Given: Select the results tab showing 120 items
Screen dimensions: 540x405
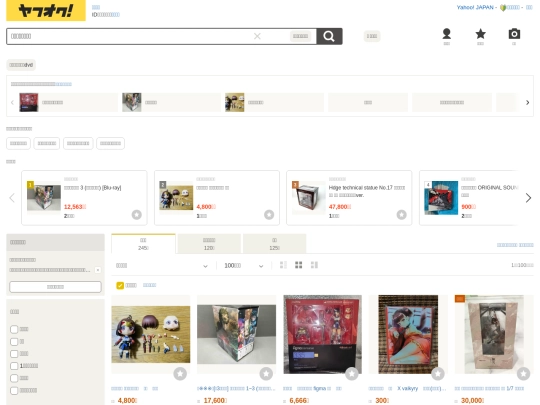Looking at the screenshot, I should pyautogui.click(x=209, y=243).
